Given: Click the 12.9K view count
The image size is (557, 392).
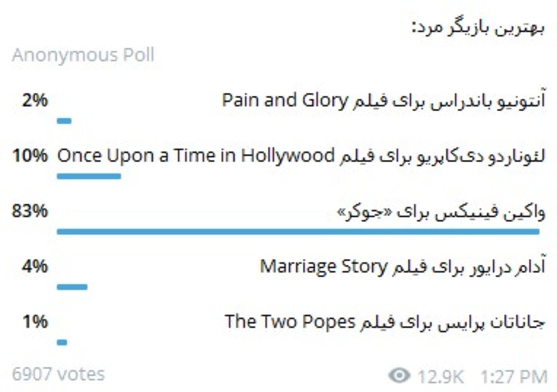Looking at the screenshot, I should [x=440, y=377].
